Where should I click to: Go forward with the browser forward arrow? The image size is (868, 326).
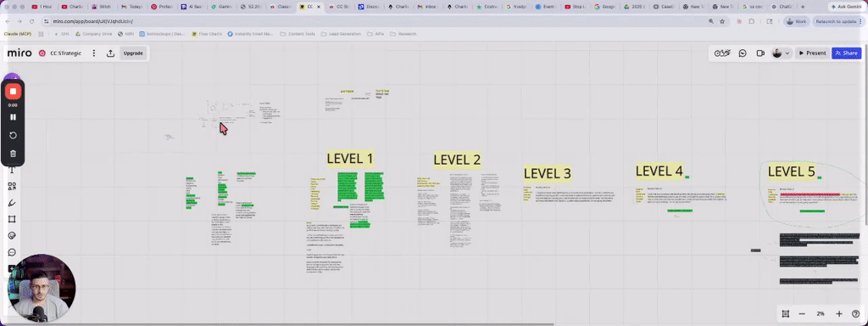tap(19, 21)
